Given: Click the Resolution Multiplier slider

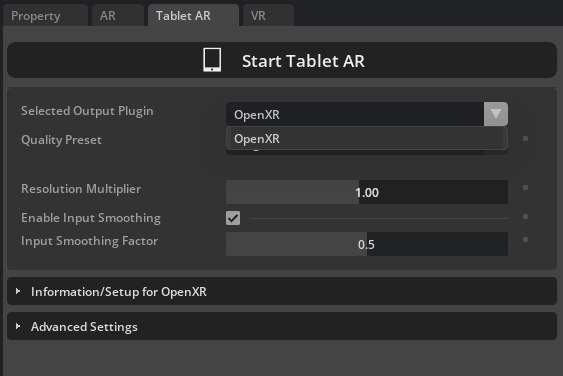Looking at the screenshot, I should 367,192.
